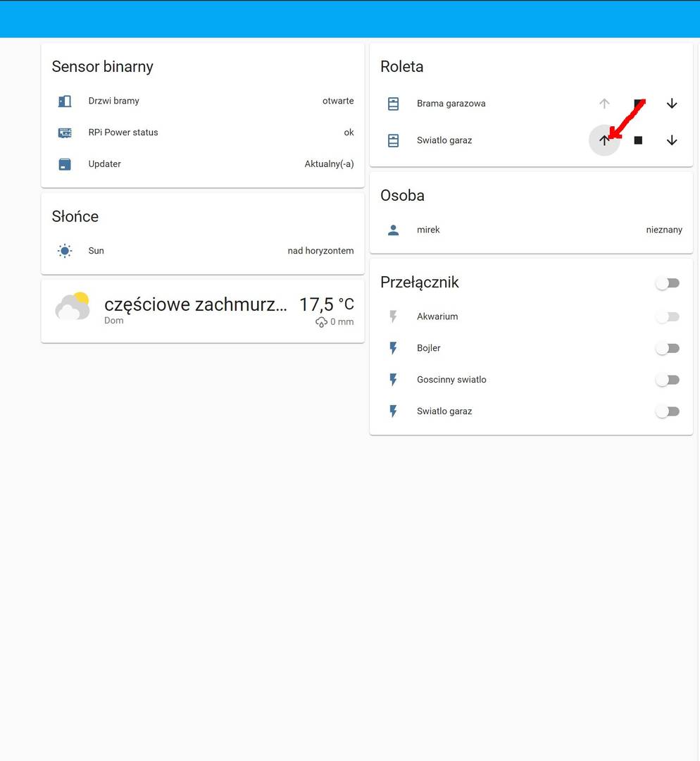Click the Dom location label
Image resolution: width=700 pixels, height=761 pixels.
114,321
